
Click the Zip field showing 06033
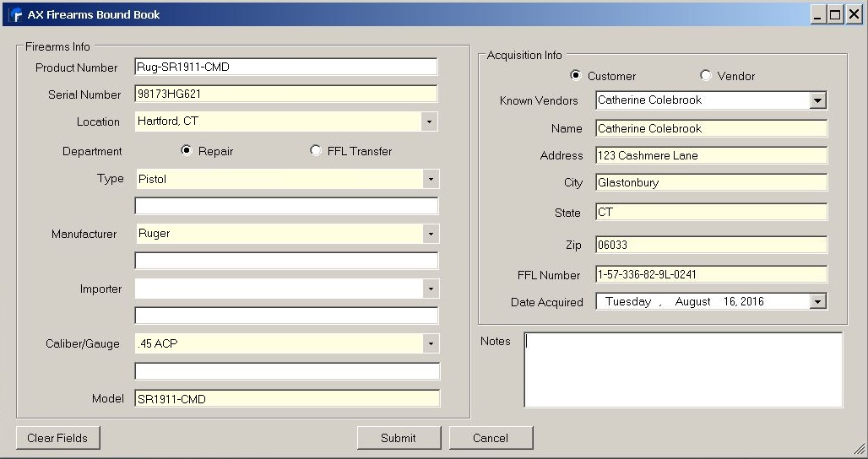pyautogui.click(x=711, y=245)
